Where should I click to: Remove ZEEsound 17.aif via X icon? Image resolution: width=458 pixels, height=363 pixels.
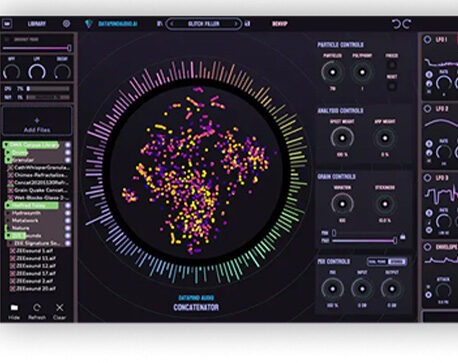(12, 274)
